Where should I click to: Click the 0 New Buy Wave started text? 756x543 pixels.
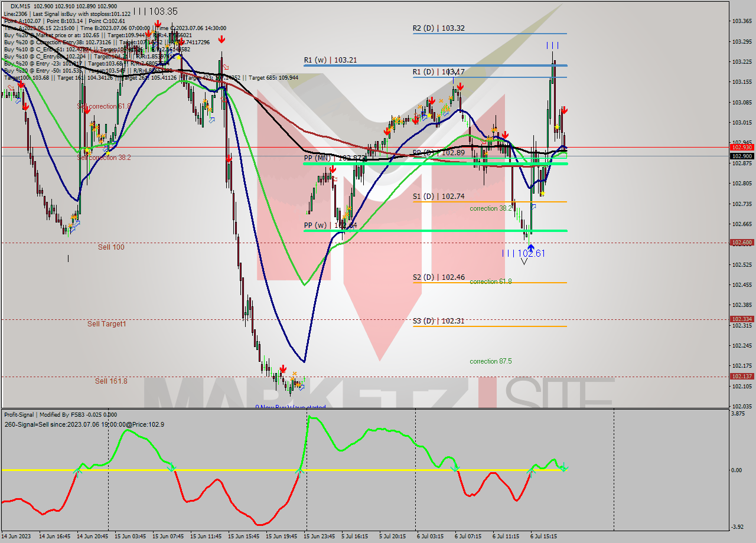coord(291,407)
